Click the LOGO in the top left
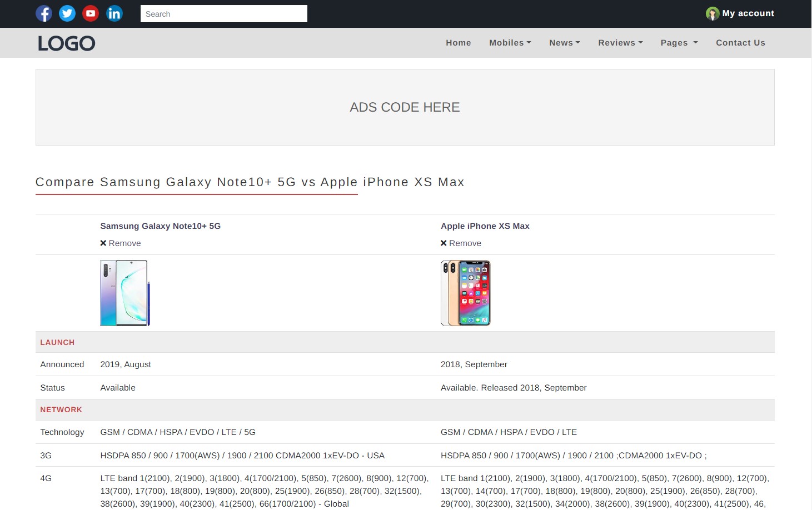Screen dimensions: 812x510 coord(66,43)
